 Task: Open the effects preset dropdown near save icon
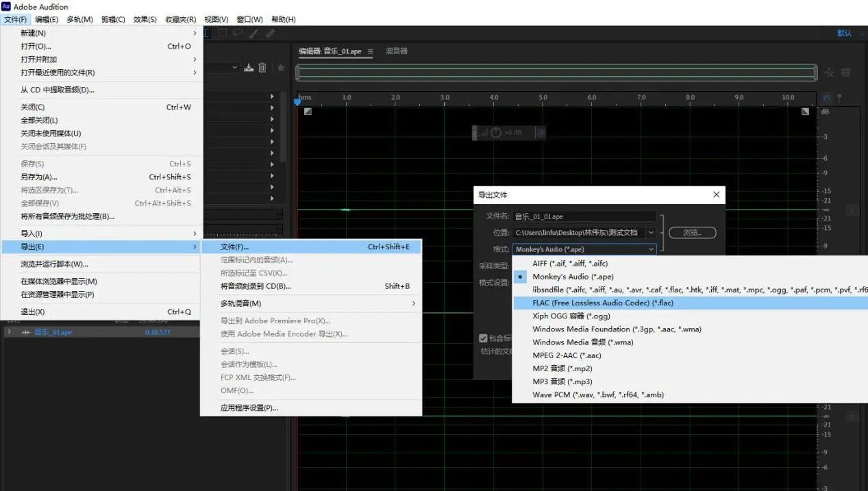point(234,68)
